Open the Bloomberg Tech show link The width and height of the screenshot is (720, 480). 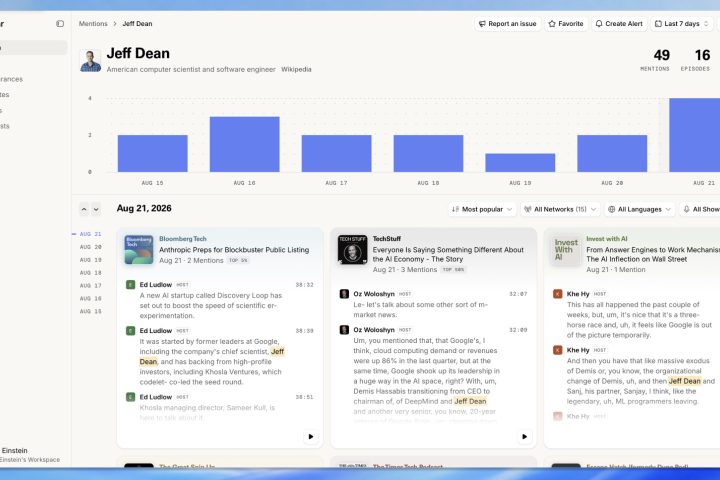(x=183, y=239)
